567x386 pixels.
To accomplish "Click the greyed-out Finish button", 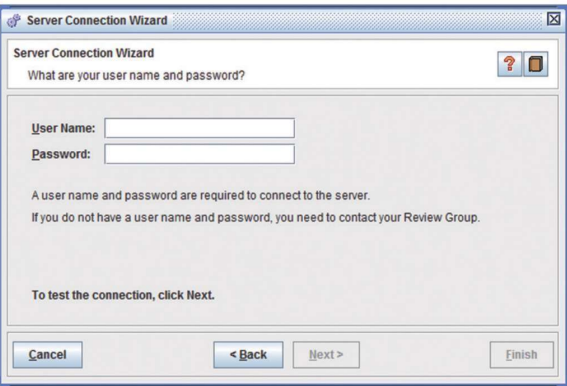I will pyautogui.click(x=521, y=355).
